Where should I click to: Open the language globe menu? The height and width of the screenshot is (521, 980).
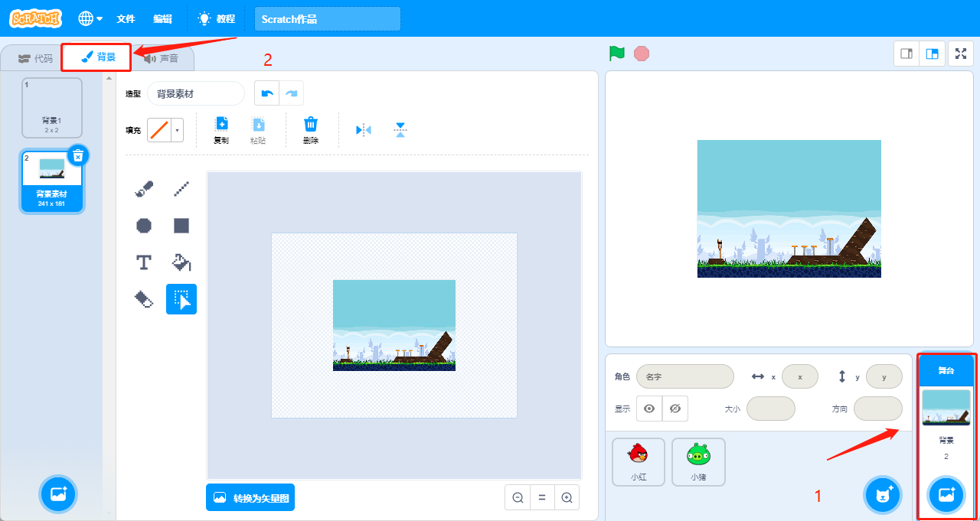click(92, 18)
